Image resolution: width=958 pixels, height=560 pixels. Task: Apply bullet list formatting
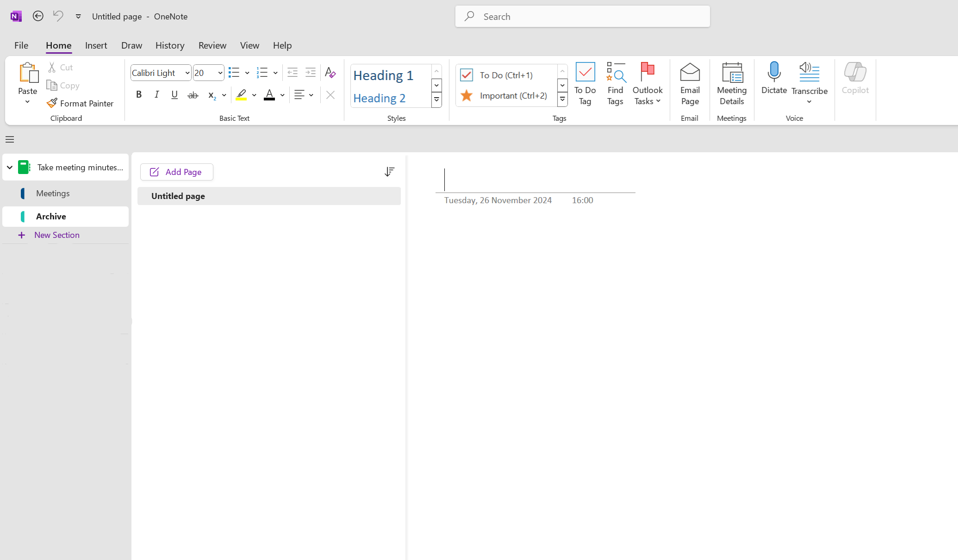pos(234,73)
